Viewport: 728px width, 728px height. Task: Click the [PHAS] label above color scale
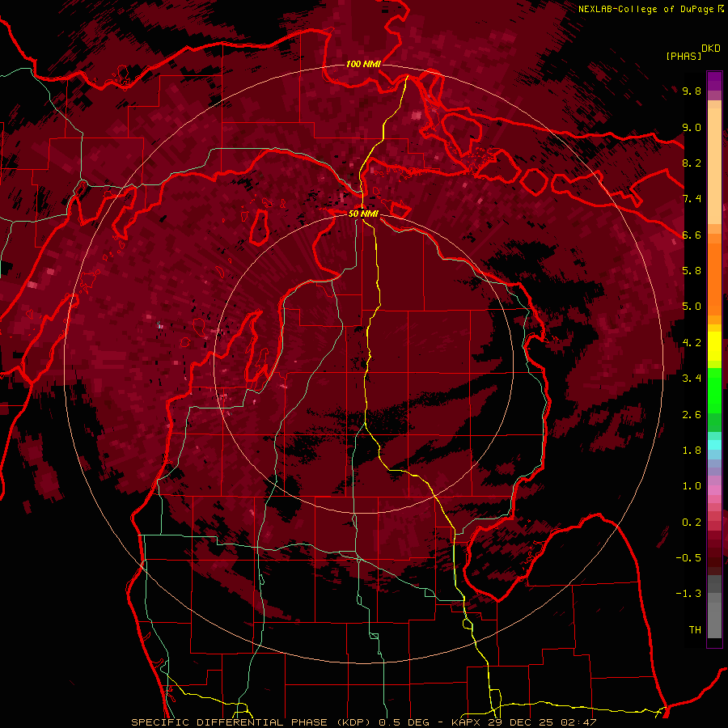pos(684,56)
